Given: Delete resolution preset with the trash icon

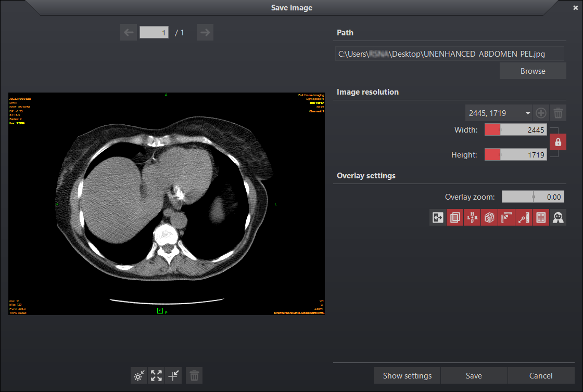Looking at the screenshot, I should [x=558, y=113].
